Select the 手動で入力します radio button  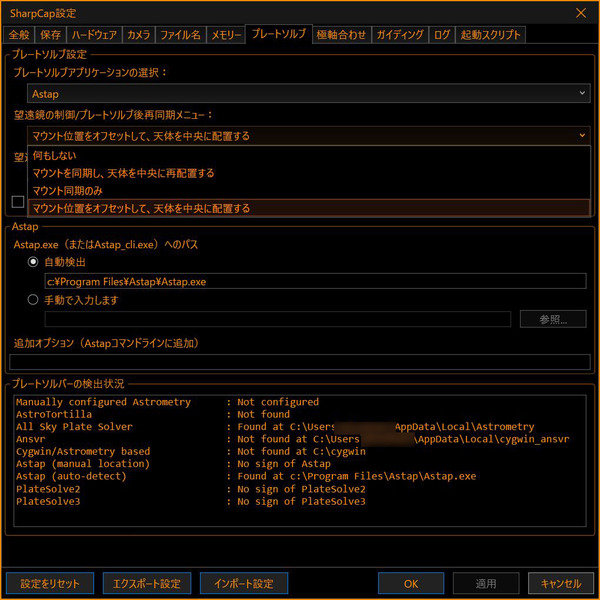tap(33, 300)
